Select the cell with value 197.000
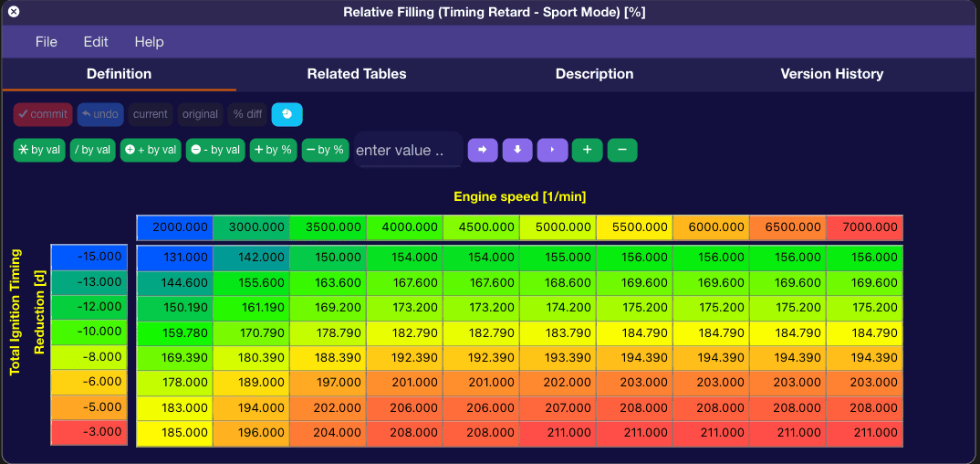This screenshot has width=980, height=464. 328,383
